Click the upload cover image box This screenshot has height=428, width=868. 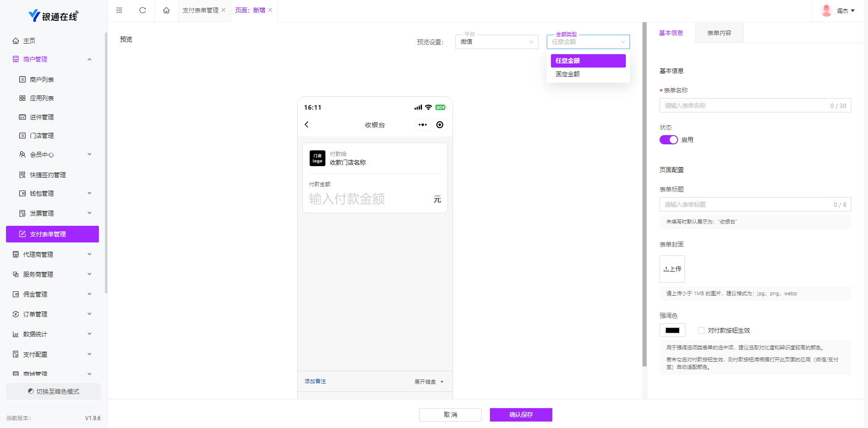point(672,269)
